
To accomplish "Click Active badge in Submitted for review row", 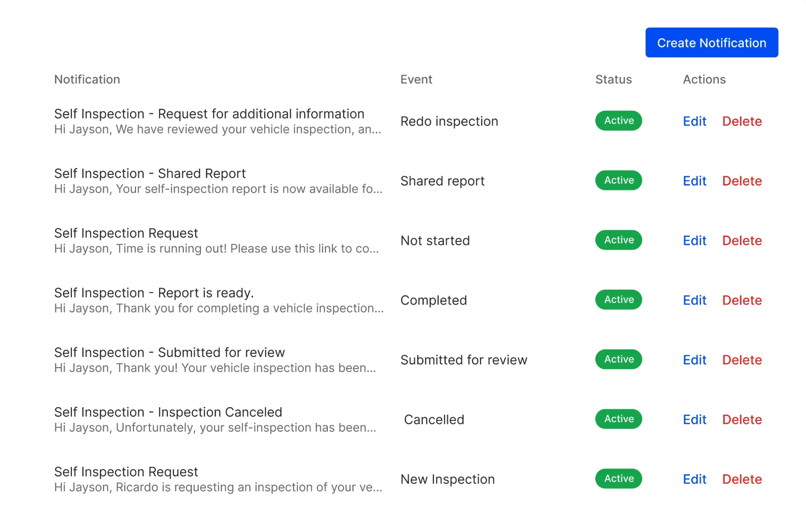I will (618, 359).
